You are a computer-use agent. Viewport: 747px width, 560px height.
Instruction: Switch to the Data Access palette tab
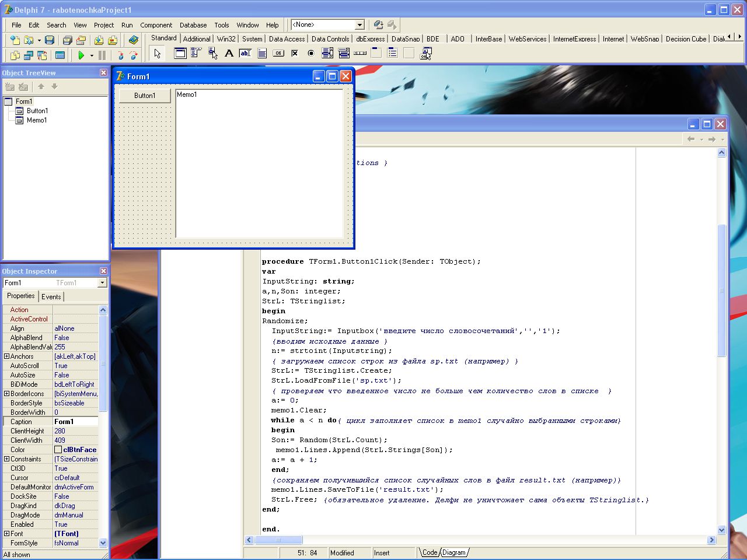[287, 39]
